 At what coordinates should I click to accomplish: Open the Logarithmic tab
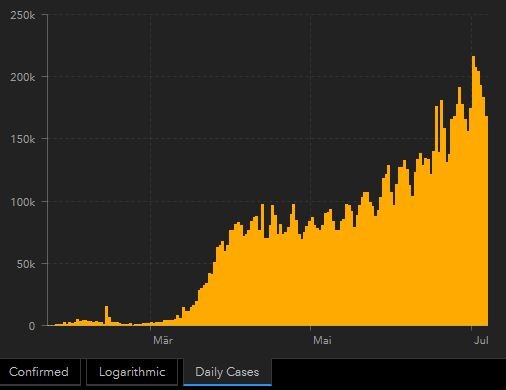[x=132, y=372]
